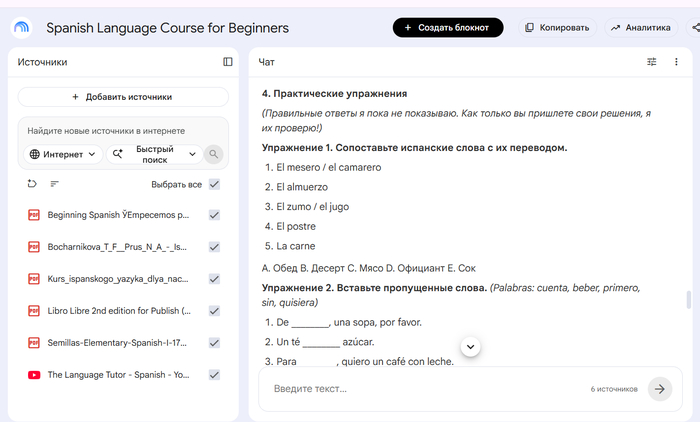This screenshot has height=422, width=700.
Task: Click the Найдите новые источники search field
Action: tap(106, 131)
